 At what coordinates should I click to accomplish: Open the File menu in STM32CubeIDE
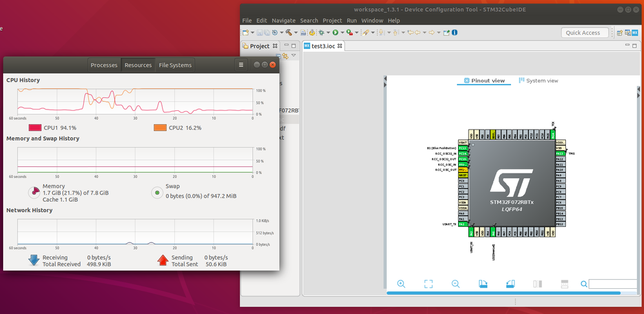[x=247, y=21]
